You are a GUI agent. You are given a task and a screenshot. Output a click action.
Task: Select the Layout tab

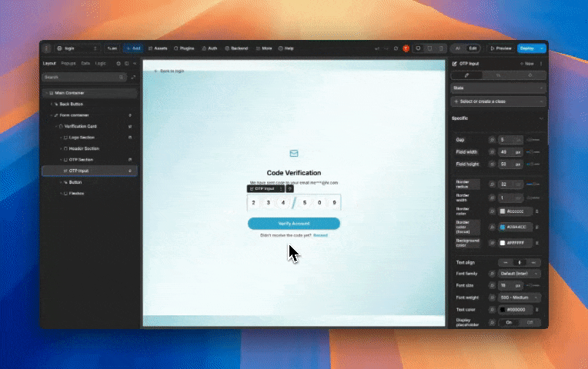[49, 63]
